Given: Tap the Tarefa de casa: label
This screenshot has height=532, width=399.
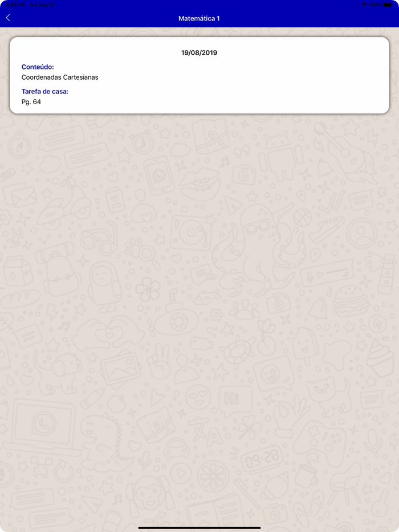Looking at the screenshot, I should [45, 91].
